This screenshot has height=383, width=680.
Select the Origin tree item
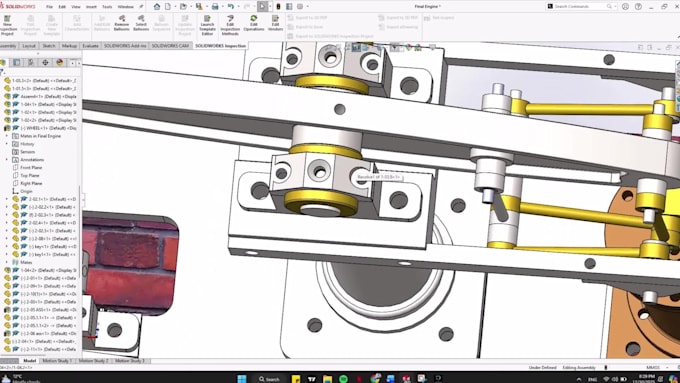[x=26, y=191]
